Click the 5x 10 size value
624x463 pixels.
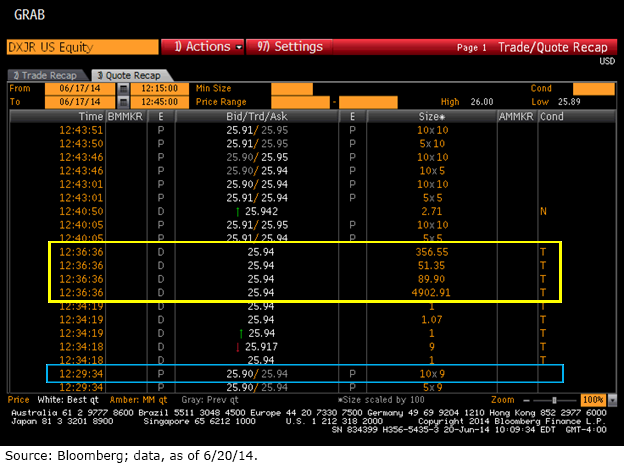click(x=432, y=144)
